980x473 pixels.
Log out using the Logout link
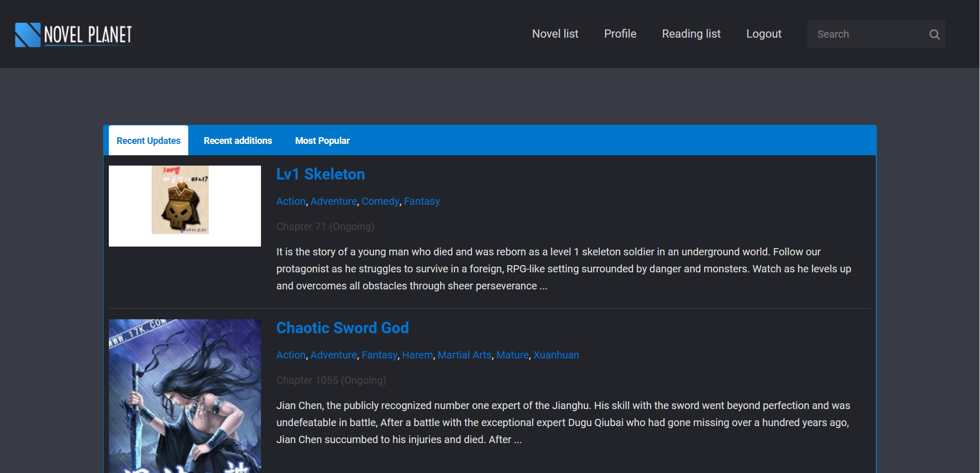click(x=763, y=34)
